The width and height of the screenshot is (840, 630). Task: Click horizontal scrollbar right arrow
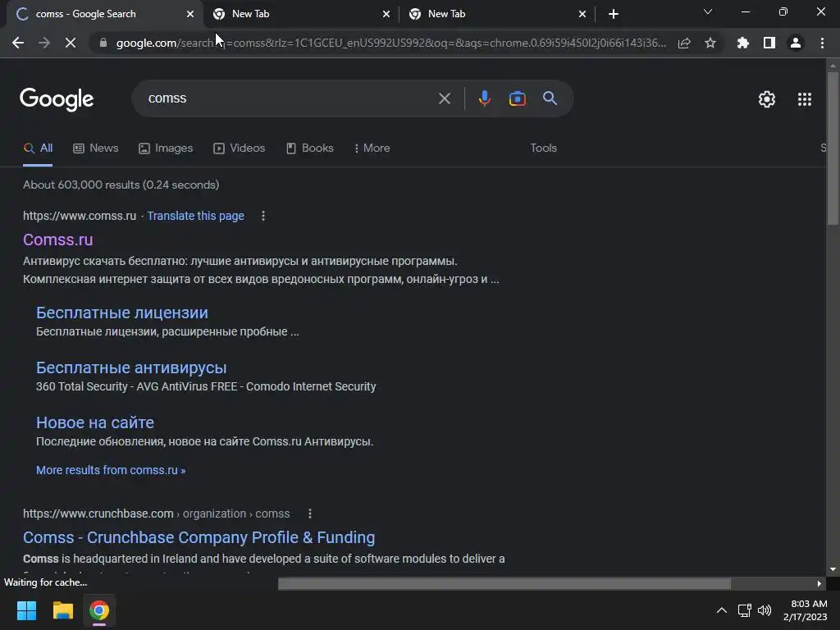click(x=819, y=583)
